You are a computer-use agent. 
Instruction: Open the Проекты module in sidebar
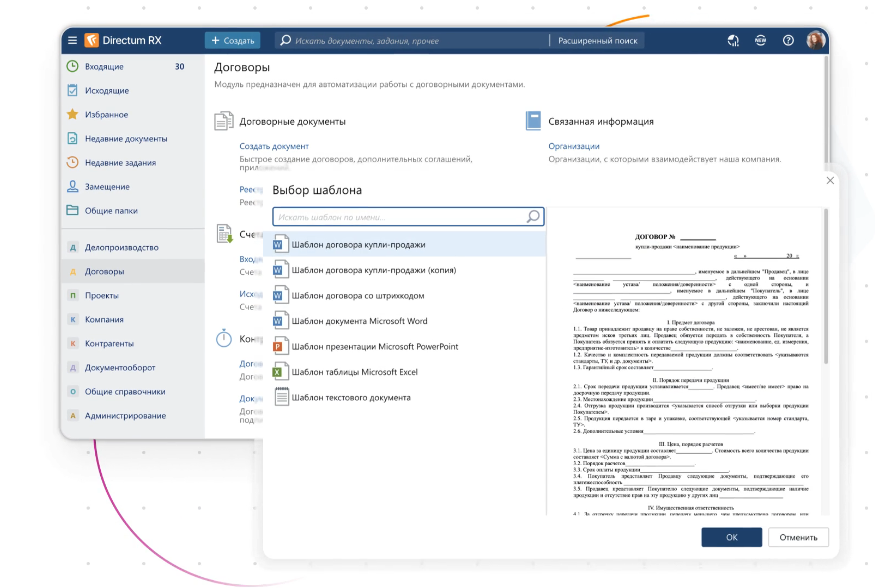click(x=102, y=296)
